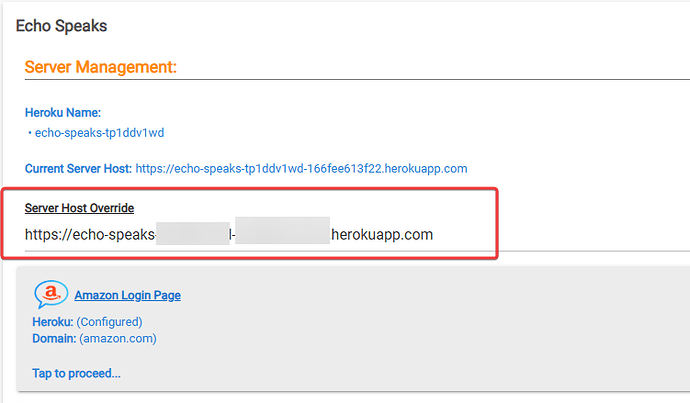Click the second blurred segment in override URL

pyautogui.click(x=283, y=235)
